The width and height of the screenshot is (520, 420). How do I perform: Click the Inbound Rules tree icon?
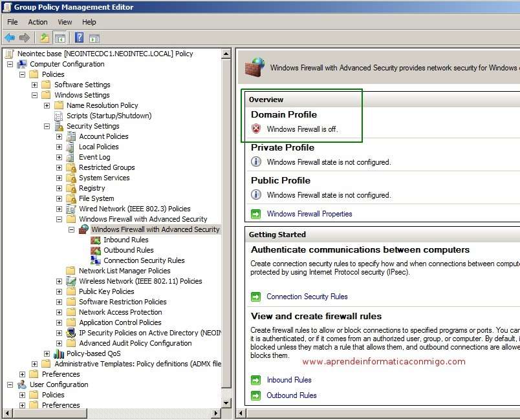pos(96,240)
